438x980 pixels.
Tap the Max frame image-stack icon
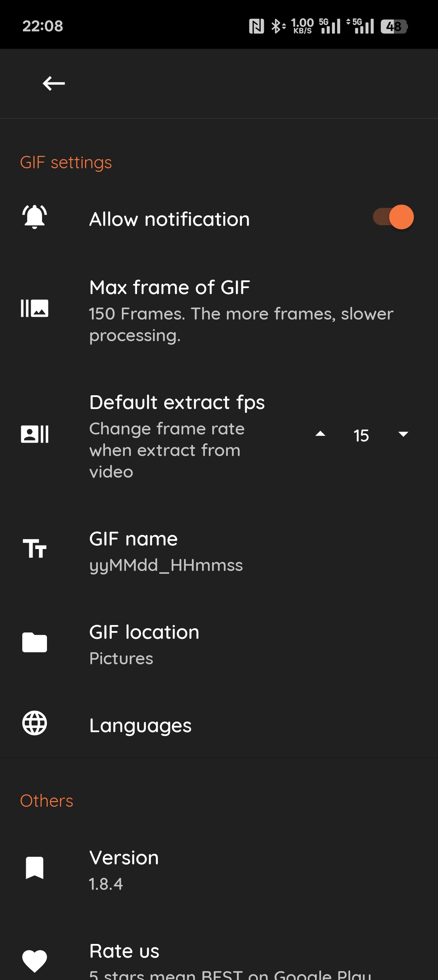pos(35,308)
